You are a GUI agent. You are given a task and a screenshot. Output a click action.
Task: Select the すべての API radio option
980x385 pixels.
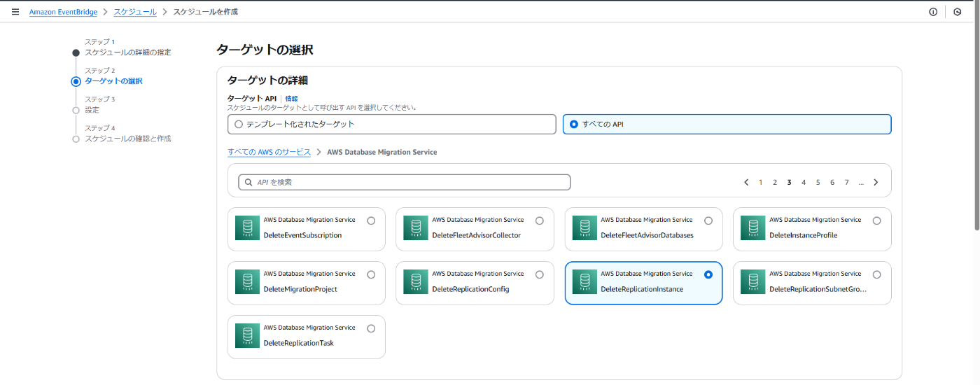[574, 124]
